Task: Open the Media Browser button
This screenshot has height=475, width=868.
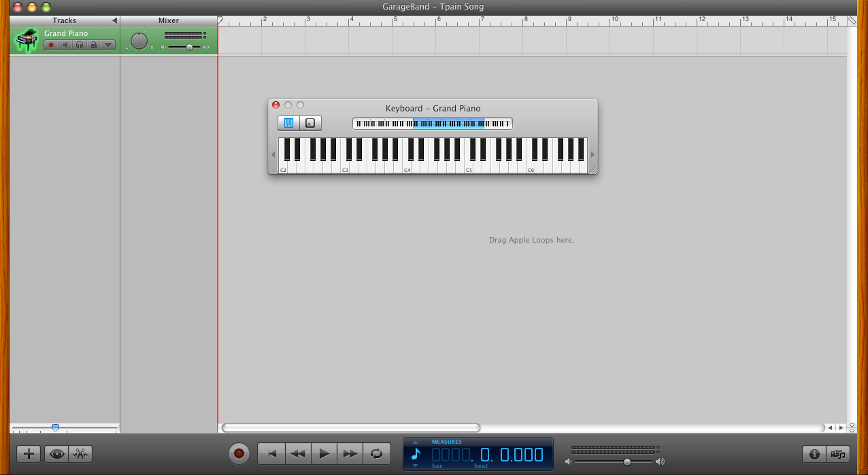Action: tap(838, 453)
